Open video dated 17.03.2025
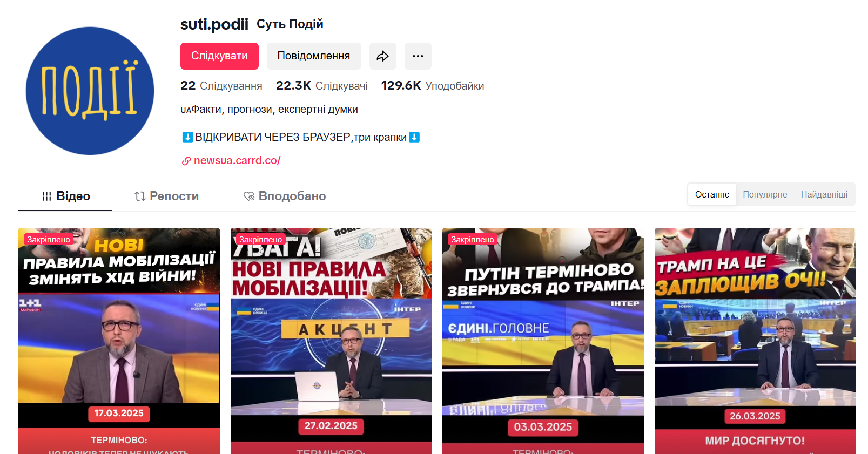 point(119,341)
